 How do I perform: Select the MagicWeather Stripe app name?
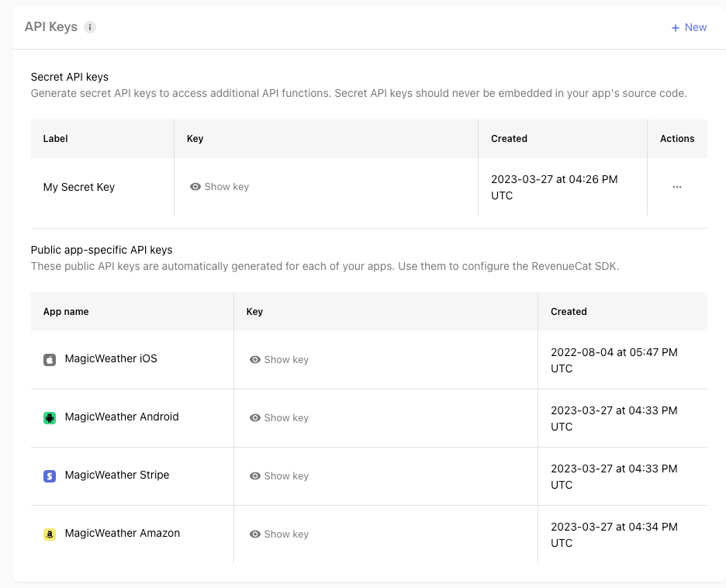point(117,475)
